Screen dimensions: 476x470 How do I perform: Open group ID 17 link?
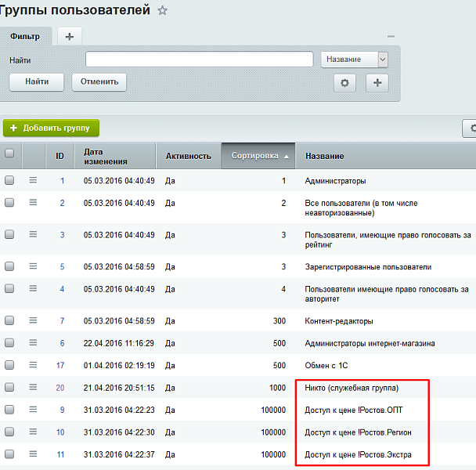click(x=60, y=365)
